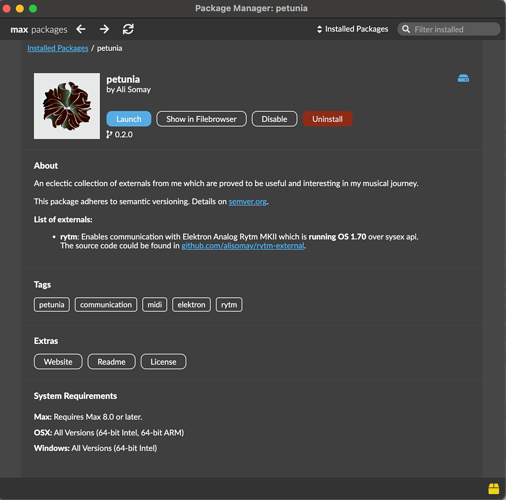Open the Installed Packages breadcrumb link
506x500 pixels.
(58, 48)
